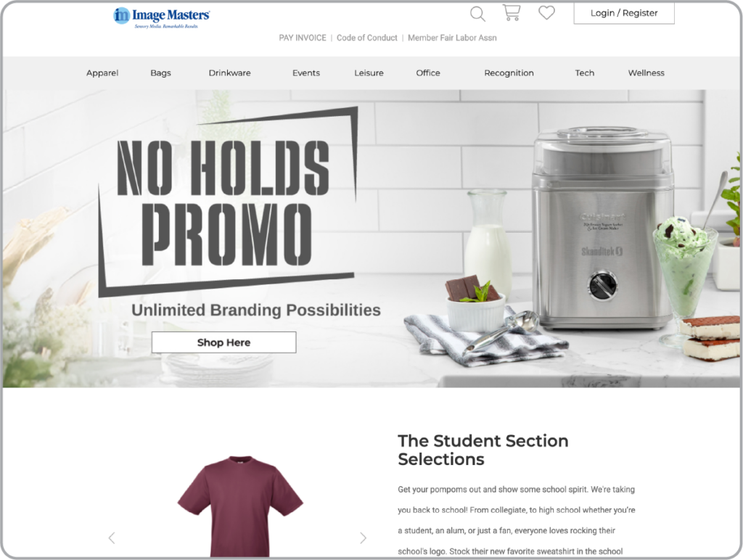Select the maroon t-shirt product image
The height and width of the screenshot is (560, 743).
240,506
